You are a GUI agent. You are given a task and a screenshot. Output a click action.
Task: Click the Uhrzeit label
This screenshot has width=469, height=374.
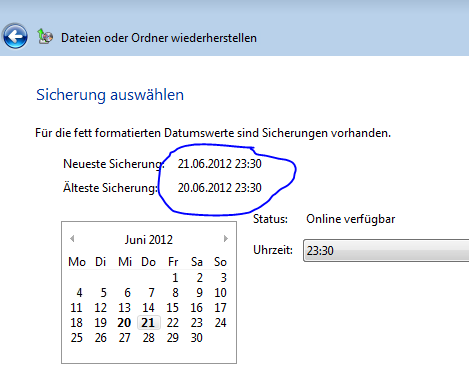pos(273,250)
